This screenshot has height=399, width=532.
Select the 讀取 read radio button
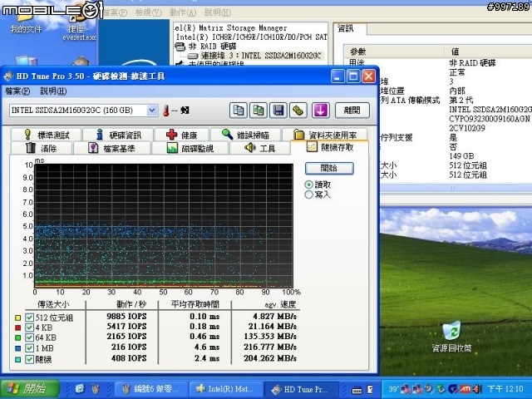pyautogui.click(x=308, y=185)
